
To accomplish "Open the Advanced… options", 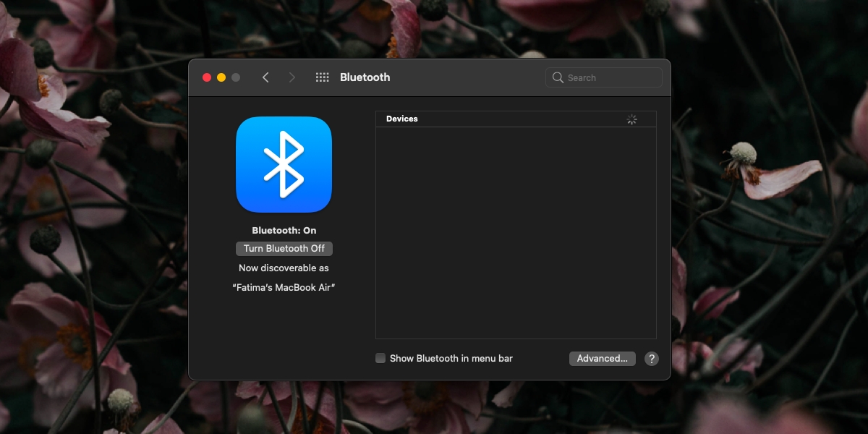I will (x=603, y=358).
